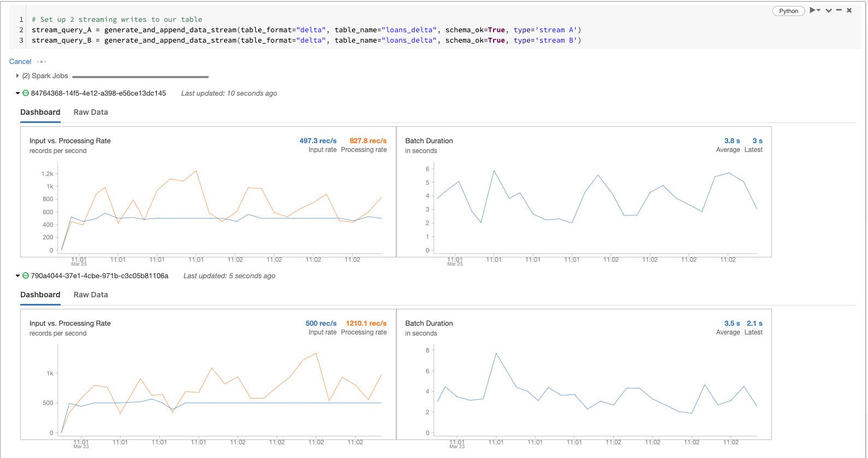Click the Spark Jobs progress bar
This screenshot has width=868, height=458.
(140, 77)
